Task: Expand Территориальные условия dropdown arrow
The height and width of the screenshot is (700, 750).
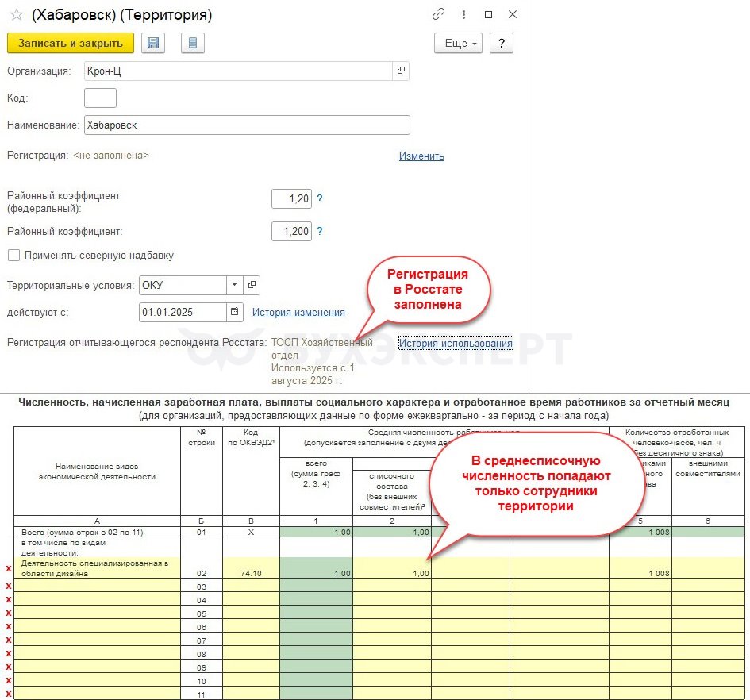Action: tap(234, 285)
